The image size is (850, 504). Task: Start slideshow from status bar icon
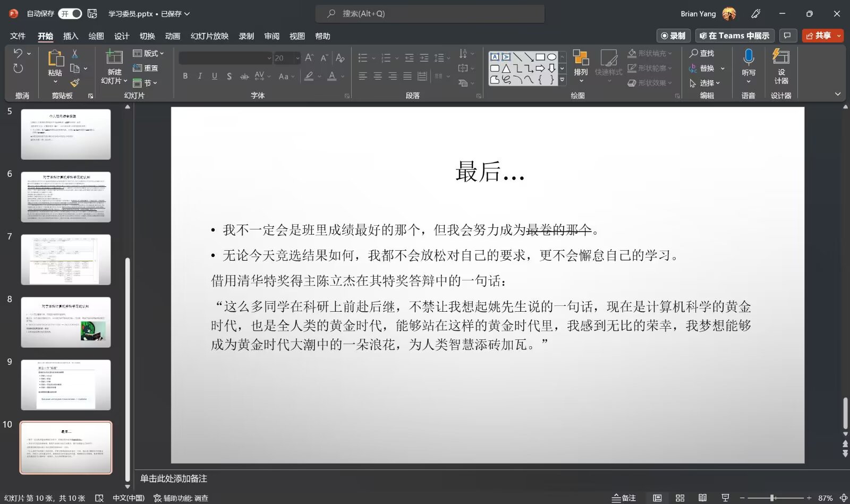click(x=725, y=498)
